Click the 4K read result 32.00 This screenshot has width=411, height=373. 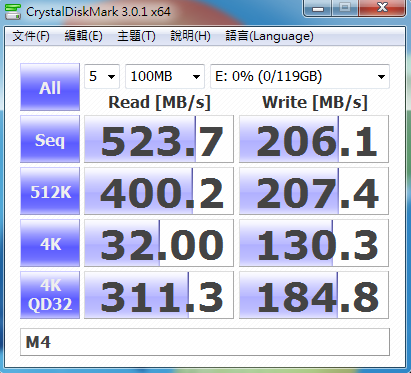click(159, 243)
